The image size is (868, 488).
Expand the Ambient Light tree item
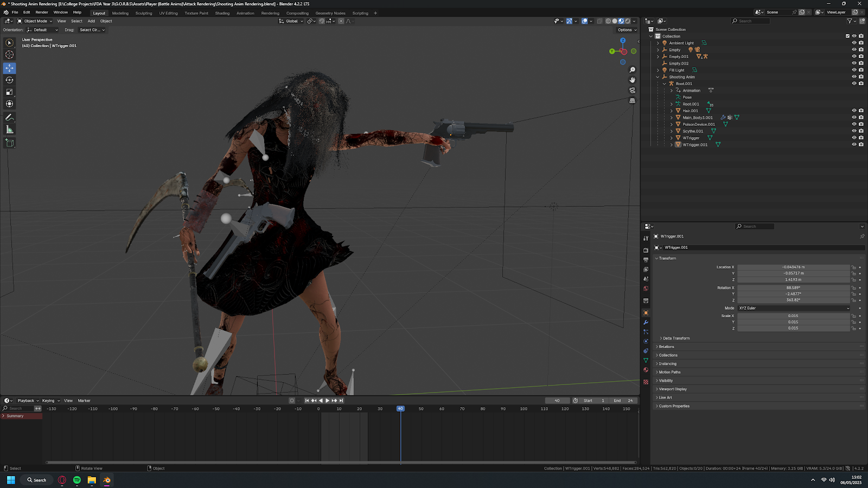(658, 43)
